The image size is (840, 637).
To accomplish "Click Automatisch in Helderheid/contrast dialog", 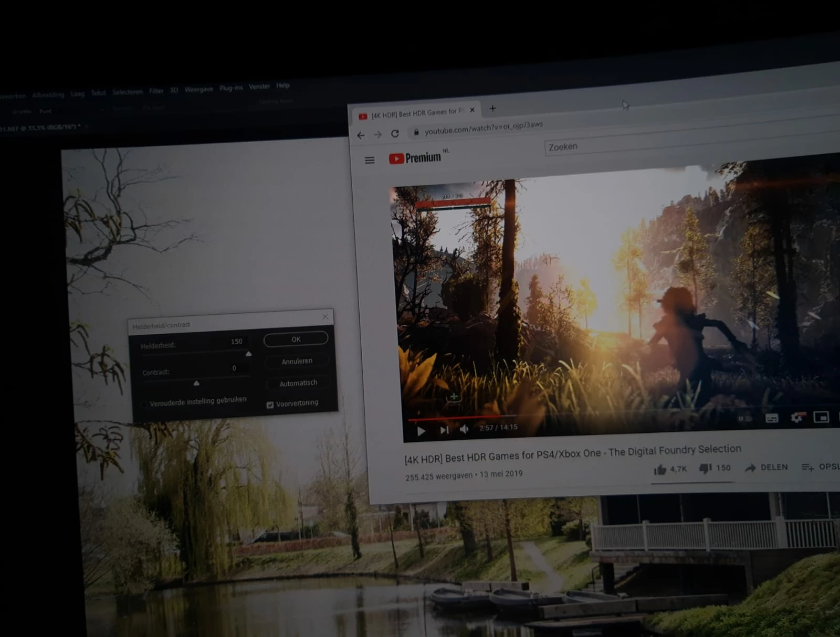I will point(298,383).
